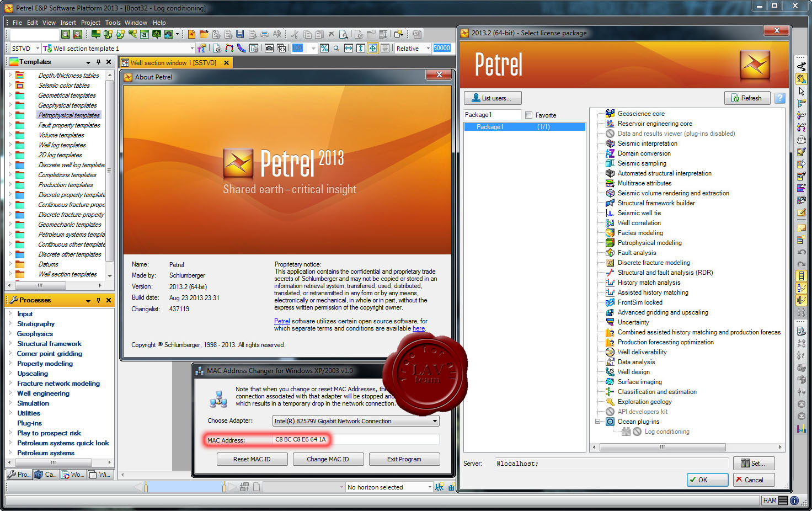The image size is (812, 511).
Task: Click the template settings icon beside Well section template
Action: pos(202,49)
